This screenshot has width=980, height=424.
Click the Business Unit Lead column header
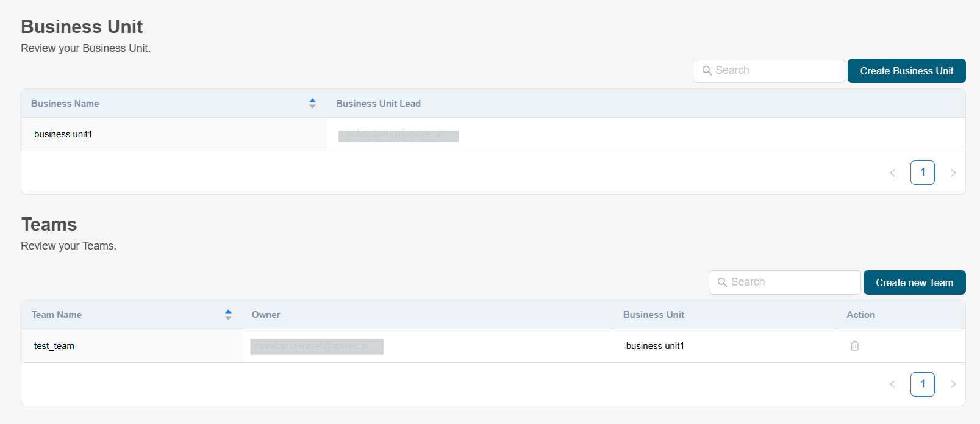(378, 104)
